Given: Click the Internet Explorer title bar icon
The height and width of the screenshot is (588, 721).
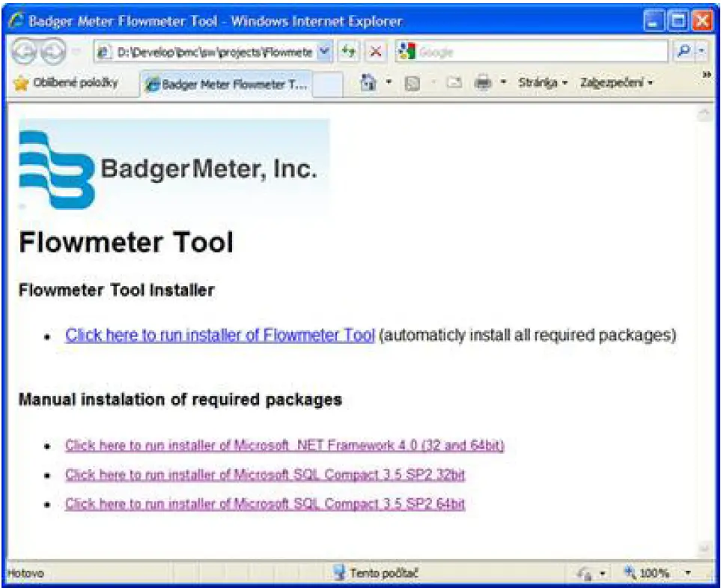Looking at the screenshot, I should pyautogui.click(x=16, y=21).
